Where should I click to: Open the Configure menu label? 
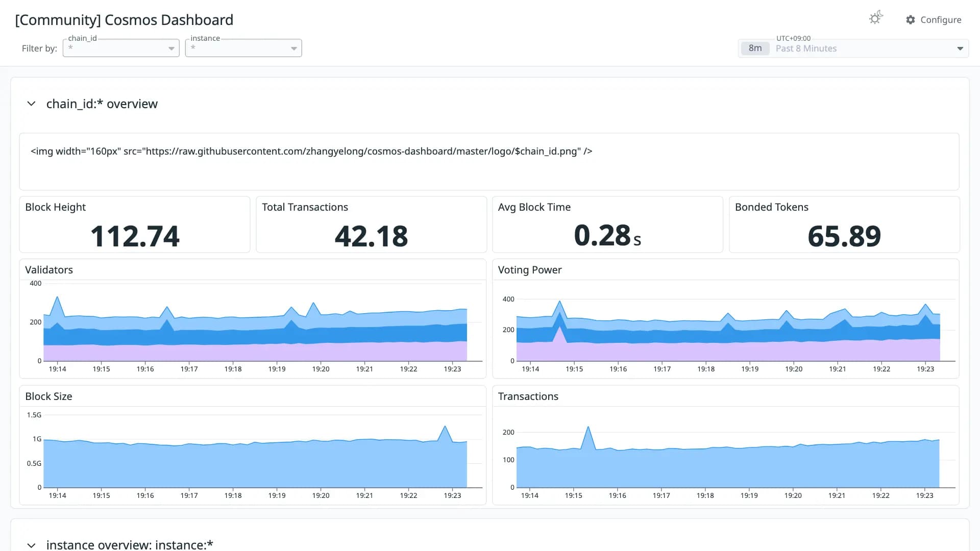[x=941, y=20]
